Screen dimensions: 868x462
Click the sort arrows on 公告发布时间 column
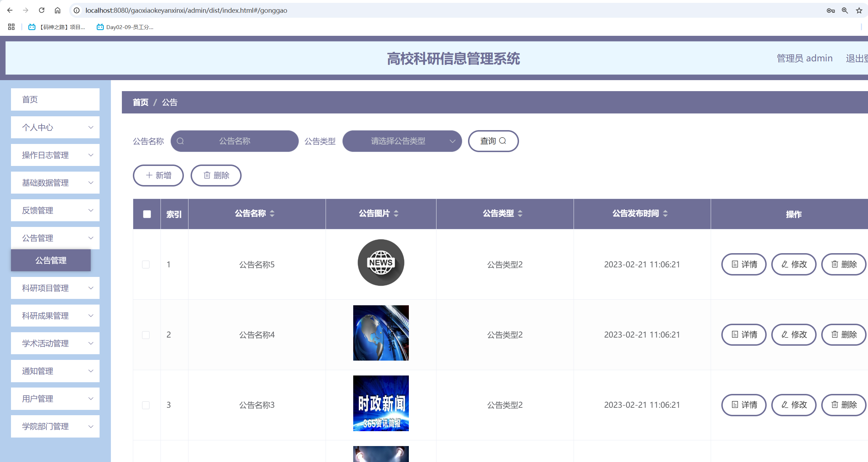point(665,213)
